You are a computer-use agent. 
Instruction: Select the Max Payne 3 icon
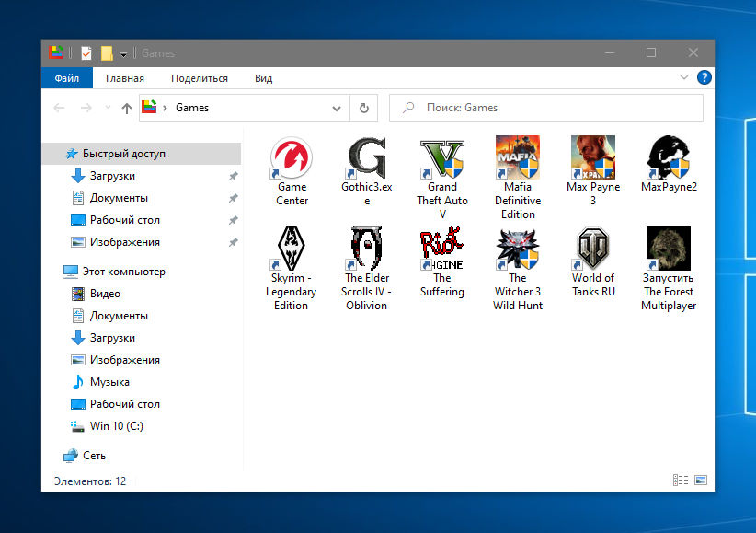click(x=593, y=157)
